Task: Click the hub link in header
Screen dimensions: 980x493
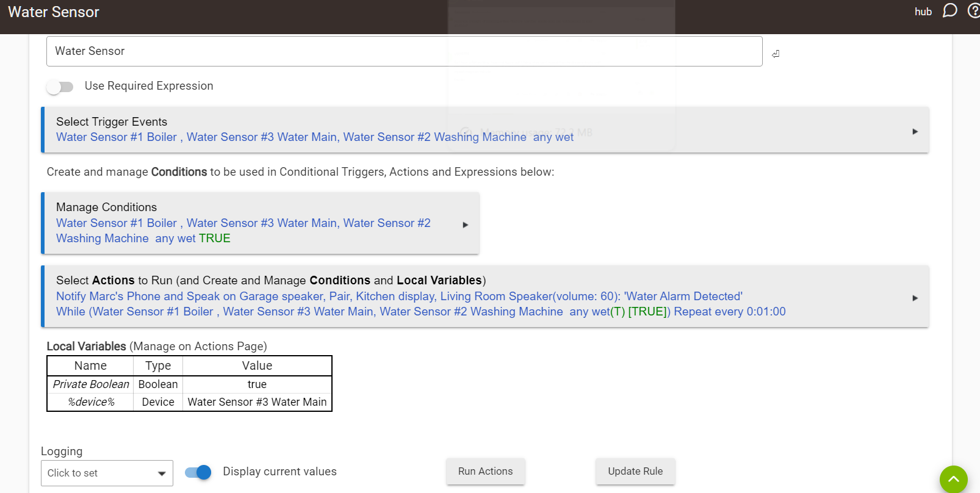Action: click(923, 12)
